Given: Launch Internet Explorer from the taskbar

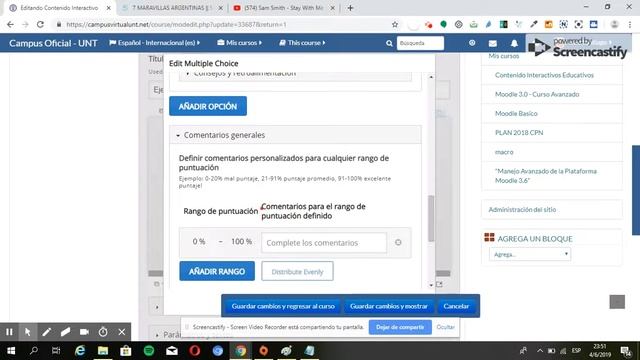Looking at the screenshot, I should point(80,351).
